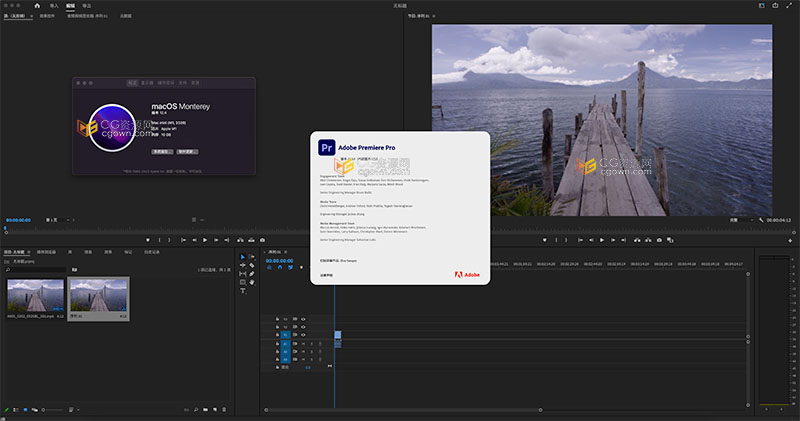Click 系统报告 button in macOS About window
Image resolution: width=800 pixels, height=421 pixels.
pos(161,152)
